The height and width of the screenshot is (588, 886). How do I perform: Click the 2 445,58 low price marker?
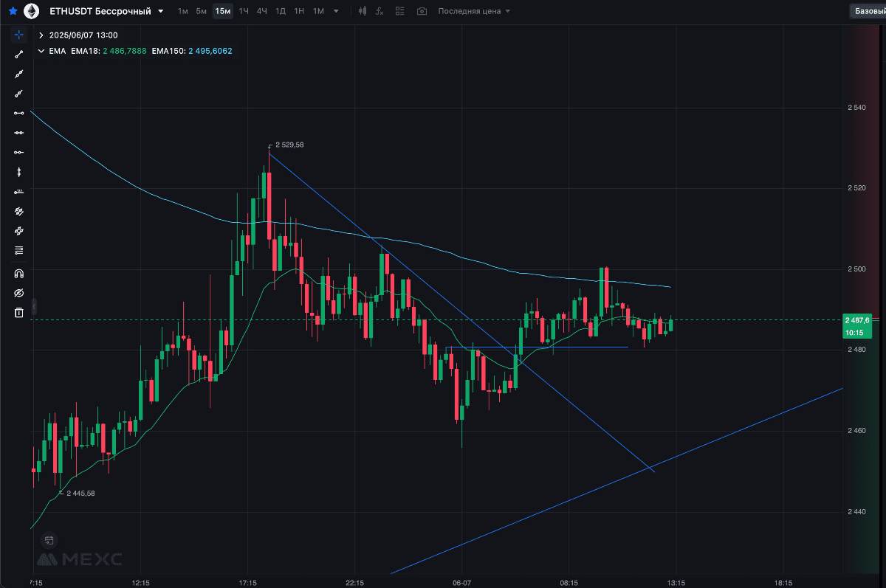tap(80, 493)
